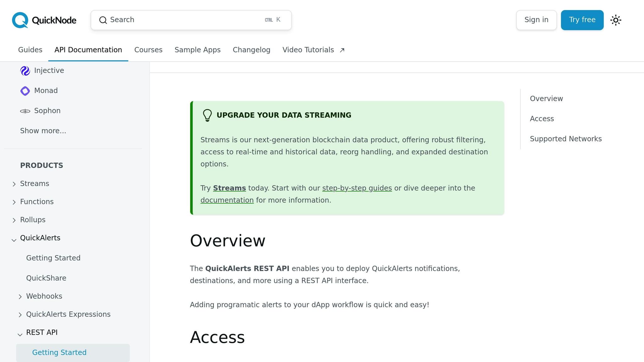The width and height of the screenshot is (644, 362).
Task: Expand the QuickAlerts Expressions chevron
Action: pos(20,315)
